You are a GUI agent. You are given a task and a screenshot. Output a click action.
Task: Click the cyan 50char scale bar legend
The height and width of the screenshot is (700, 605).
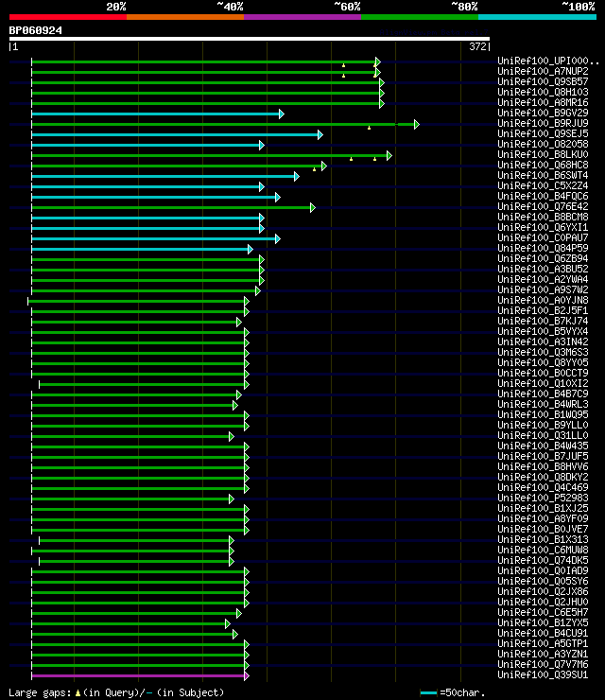[428, 692]
